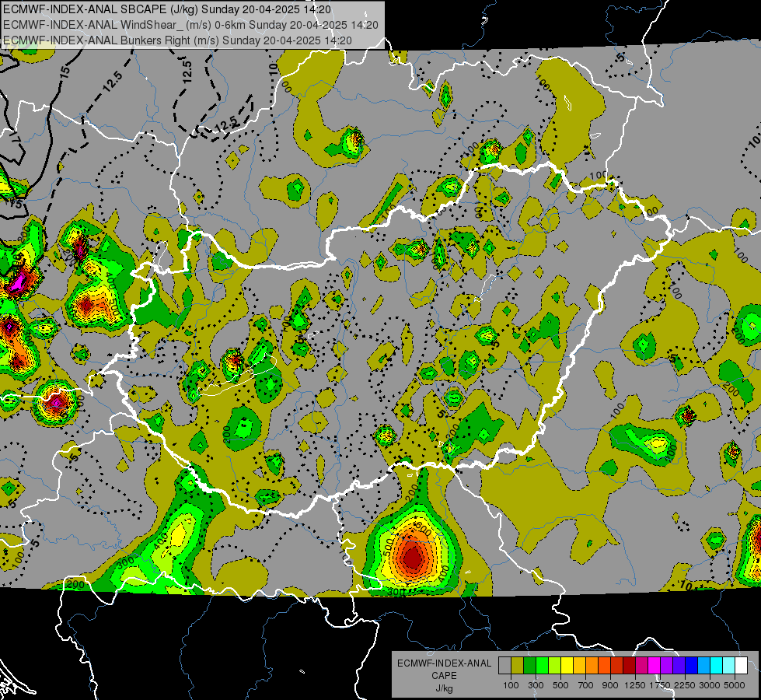
Task: Click the 100 tick label under the legend
Action: click(511, 685)
